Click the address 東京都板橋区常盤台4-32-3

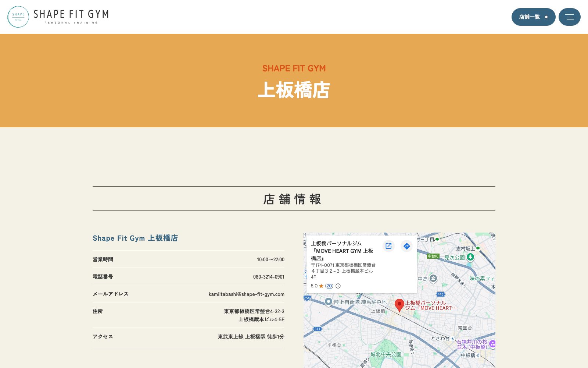pyautogui.click(x=254, y=311)
